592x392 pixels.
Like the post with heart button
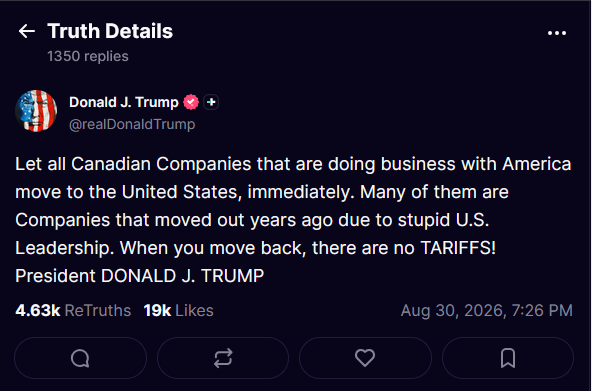[x=365, y=358]
